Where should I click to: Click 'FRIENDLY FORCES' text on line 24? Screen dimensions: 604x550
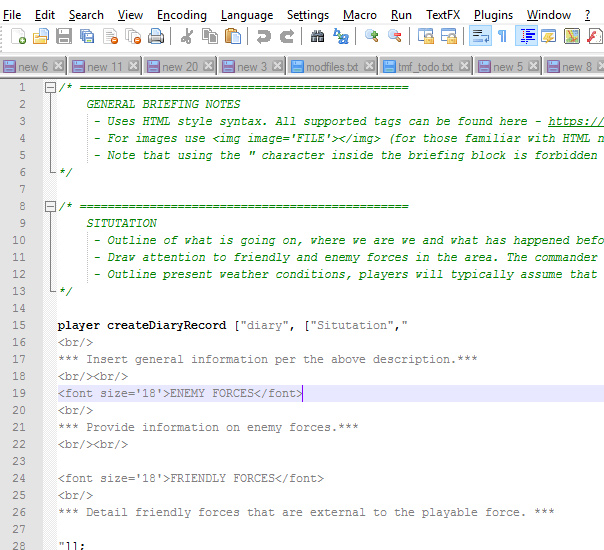(223, 478)
